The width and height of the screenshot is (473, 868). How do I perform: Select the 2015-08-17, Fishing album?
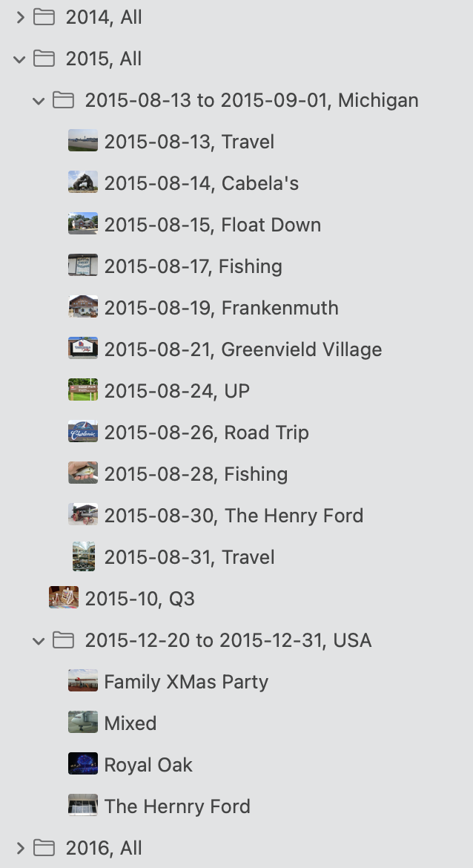coord(193,266)
